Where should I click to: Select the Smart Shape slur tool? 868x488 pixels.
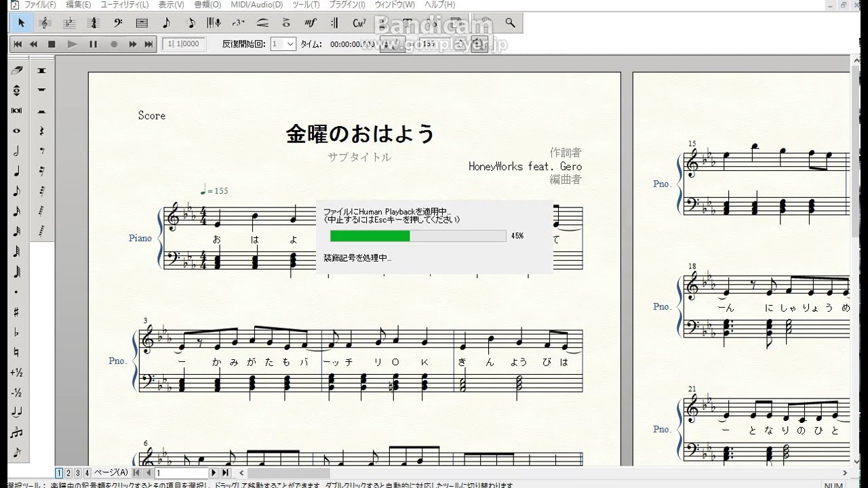[263, 23]
